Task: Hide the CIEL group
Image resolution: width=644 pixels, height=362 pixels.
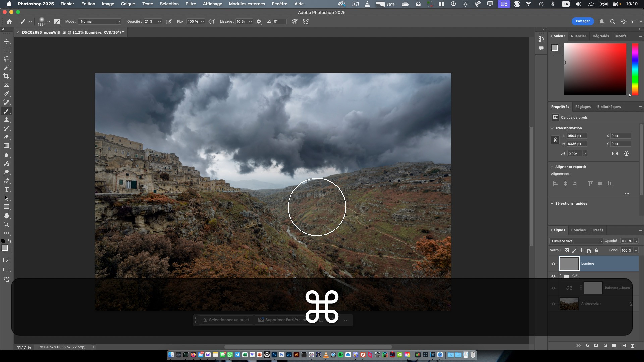Action: click(x=553, y=276)
